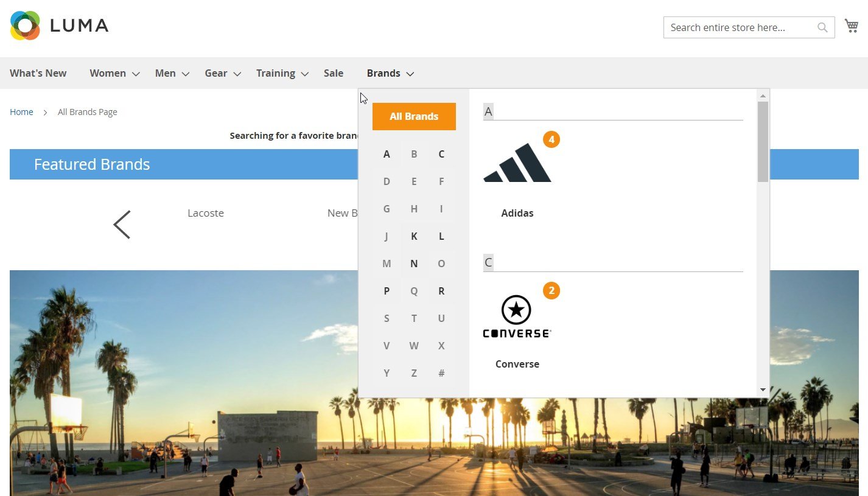The image size is (868, 496).
Task: Filter brands by letter J
Action: (x=387, y=236)
